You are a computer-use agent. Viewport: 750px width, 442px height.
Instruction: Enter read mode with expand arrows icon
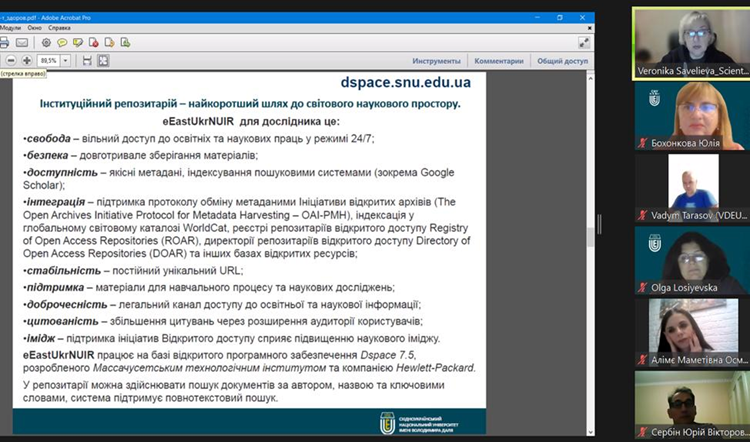(584, 43)
